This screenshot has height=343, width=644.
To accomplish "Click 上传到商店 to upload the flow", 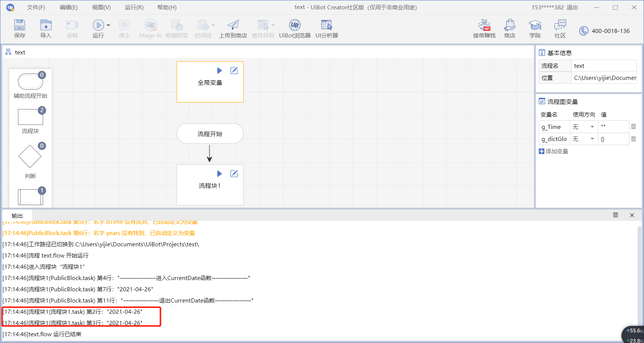I will point(233,28).
